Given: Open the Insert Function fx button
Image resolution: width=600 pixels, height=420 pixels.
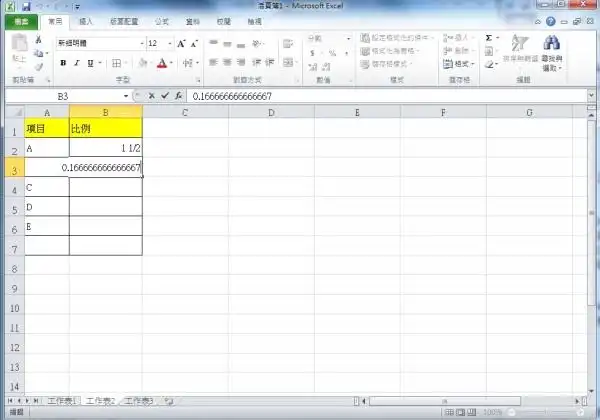Looking at the screenshot, I should 178,96.
